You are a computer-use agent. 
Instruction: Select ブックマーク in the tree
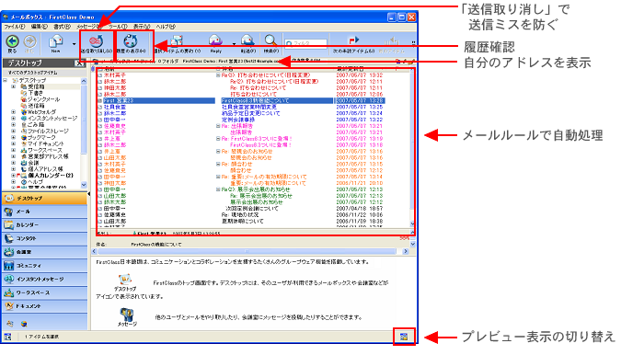point(41,137)
